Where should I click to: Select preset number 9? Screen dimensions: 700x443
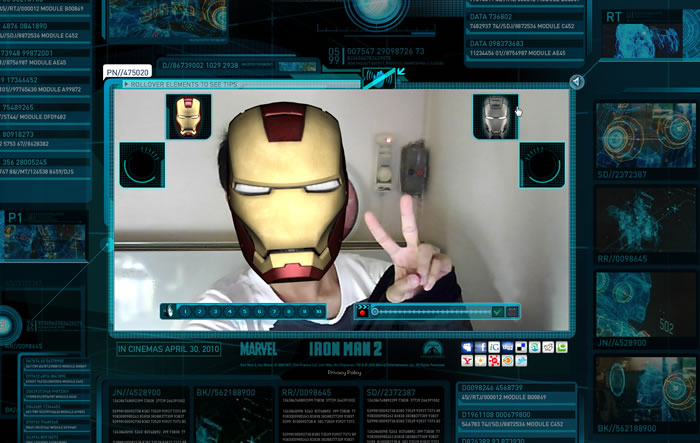click(304, 312)
